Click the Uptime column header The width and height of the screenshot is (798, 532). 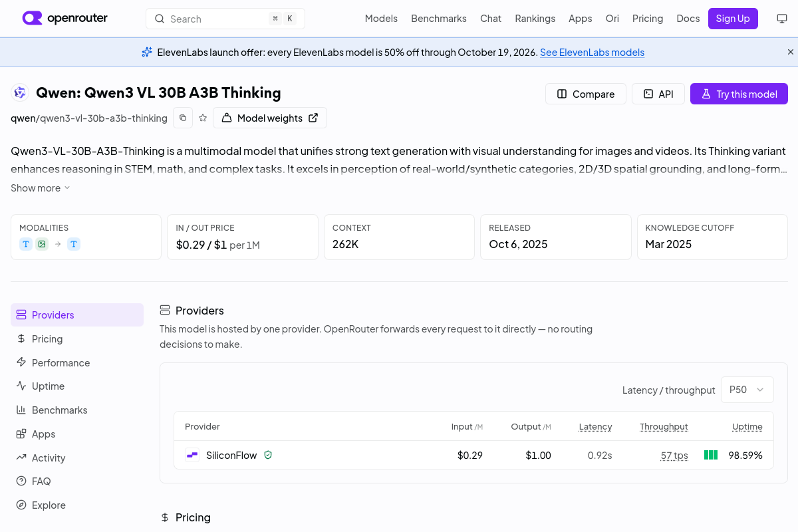(x=747, y=426)
